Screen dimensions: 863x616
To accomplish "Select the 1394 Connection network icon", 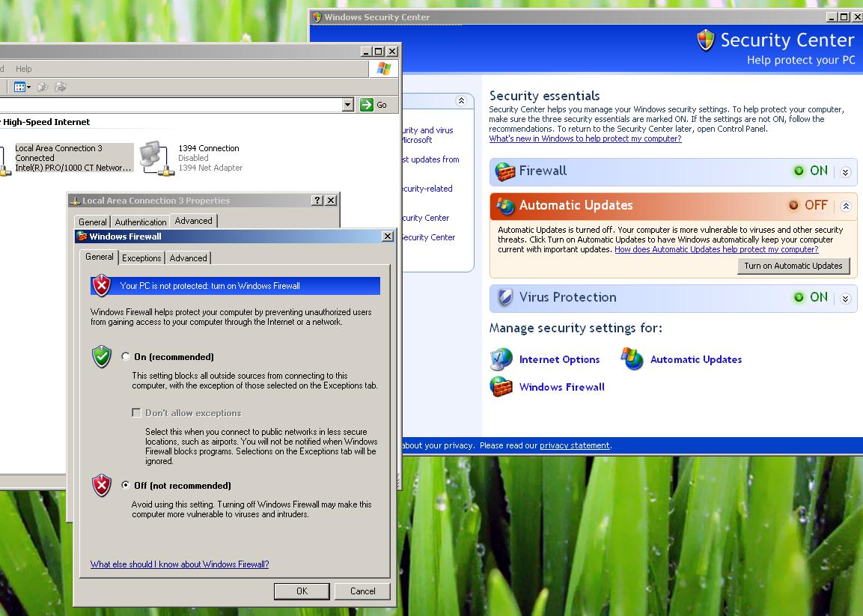I will pyautogui.click(x=155, y=158).
